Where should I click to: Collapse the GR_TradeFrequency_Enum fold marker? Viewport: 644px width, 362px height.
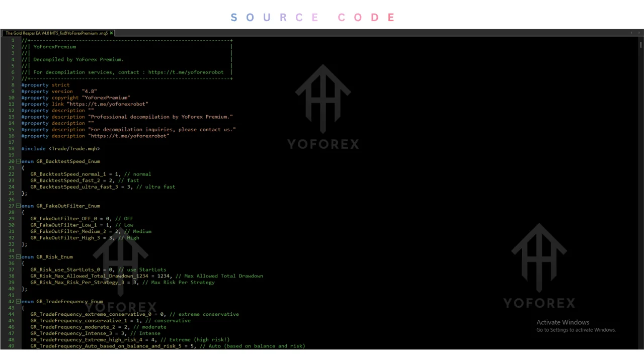(18, 302)
